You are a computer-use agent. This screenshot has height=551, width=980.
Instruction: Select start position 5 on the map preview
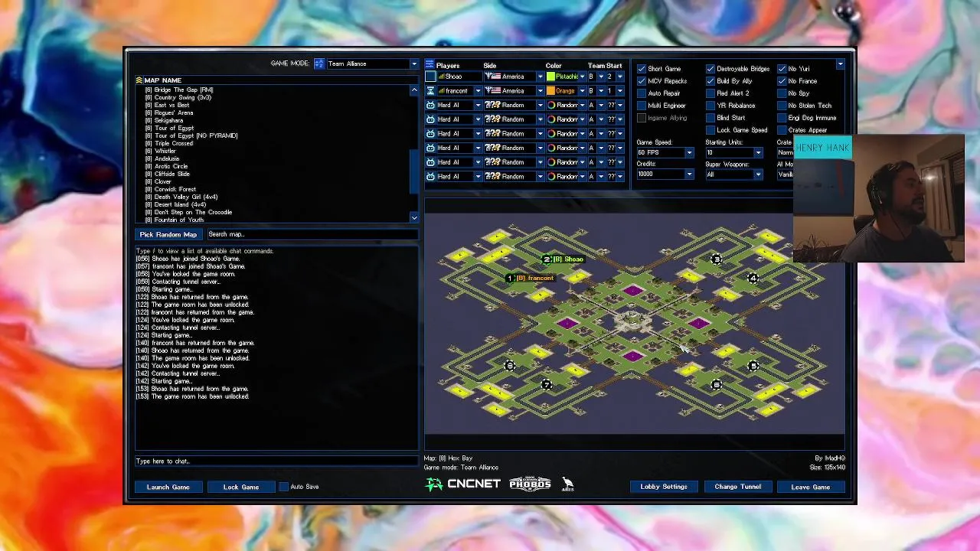pos(753,366)
